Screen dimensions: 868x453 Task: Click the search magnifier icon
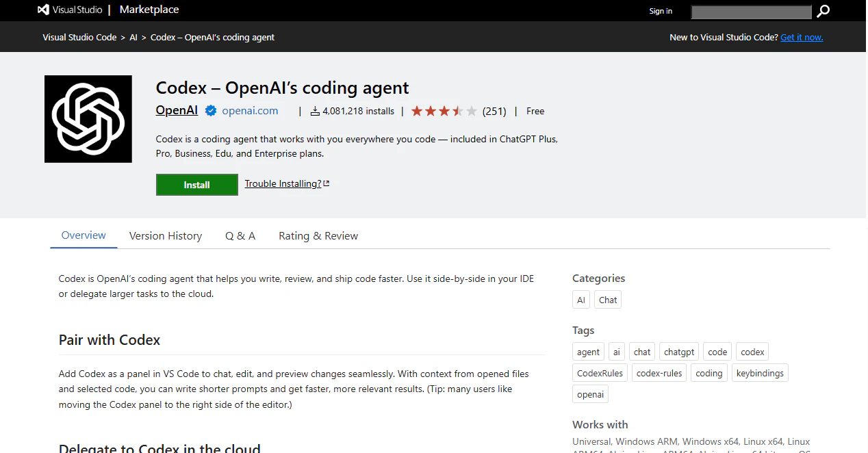pyautogui.click(x=823, y=11)
